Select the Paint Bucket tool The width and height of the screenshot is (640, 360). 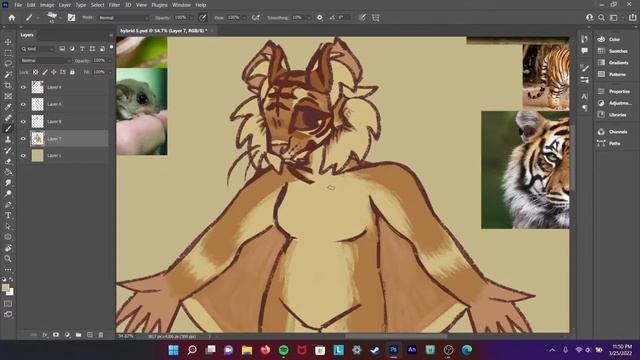point(8,172)
